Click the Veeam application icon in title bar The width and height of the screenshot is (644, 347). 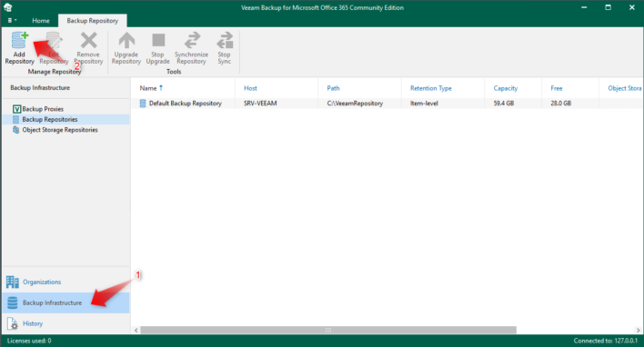(8, 7)
